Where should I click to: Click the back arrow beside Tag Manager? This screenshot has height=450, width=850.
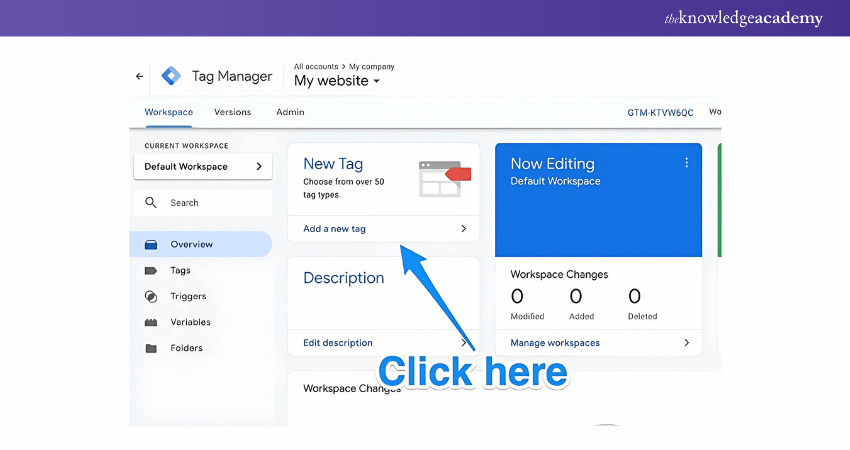click(x=140, y=76)
